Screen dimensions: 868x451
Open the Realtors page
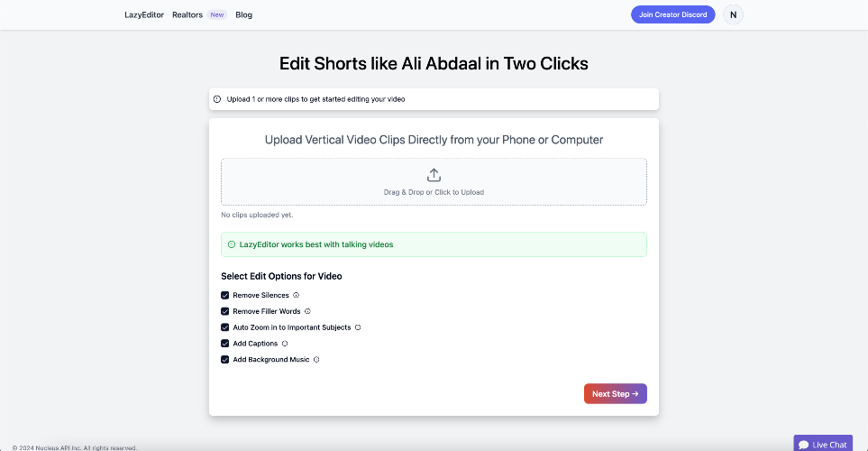pos(187,15)
